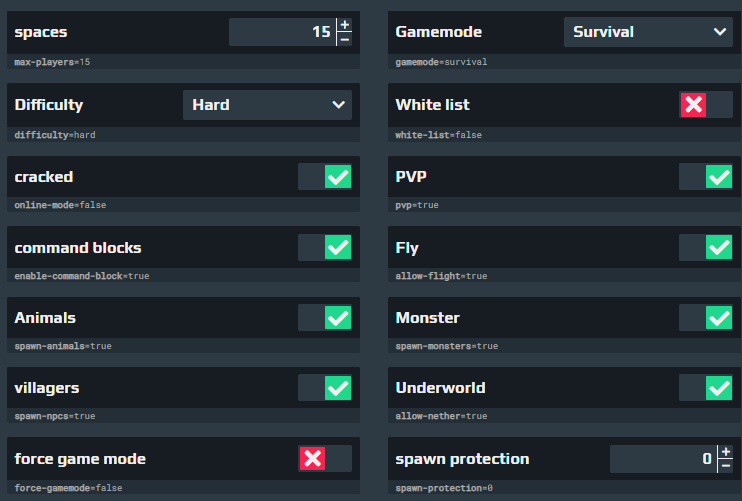The height and width of the screenshot is (501, 742).
Task: Enable White list via red X toggle
Action: tap(706, 105)
